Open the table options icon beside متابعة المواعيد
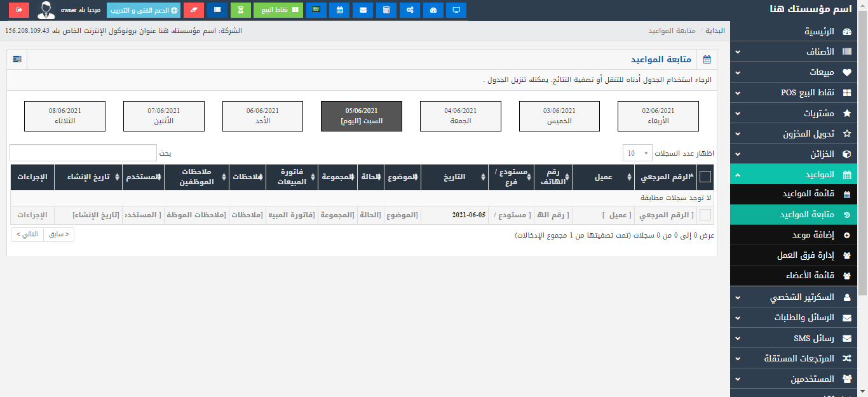This screenshot has width=868, height=397. pyautogui.click(x=17, y=59)
